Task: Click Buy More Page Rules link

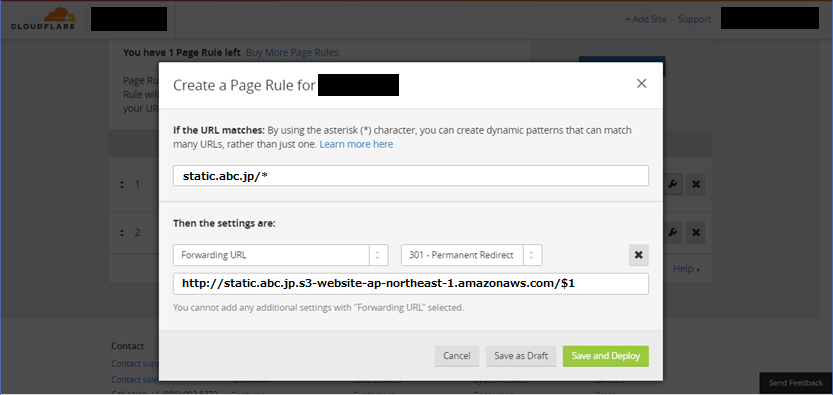Action: click(x=293, y=53)
